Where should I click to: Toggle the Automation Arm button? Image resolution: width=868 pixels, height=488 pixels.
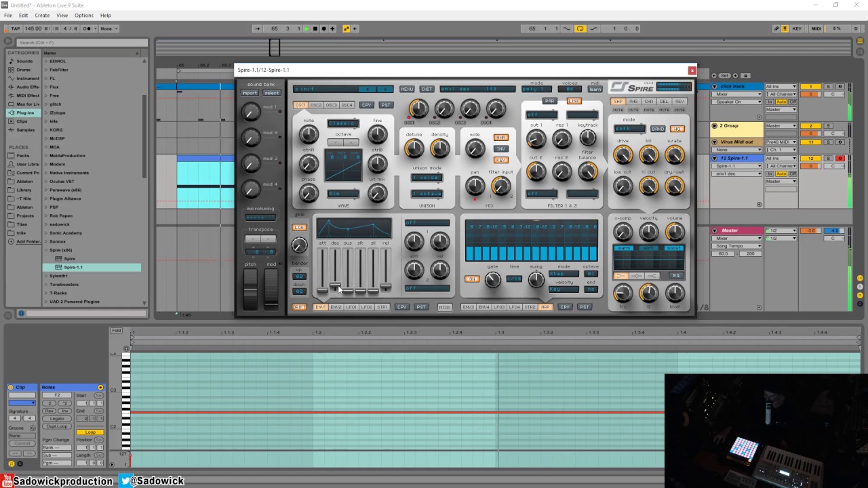tap(347, 28)
